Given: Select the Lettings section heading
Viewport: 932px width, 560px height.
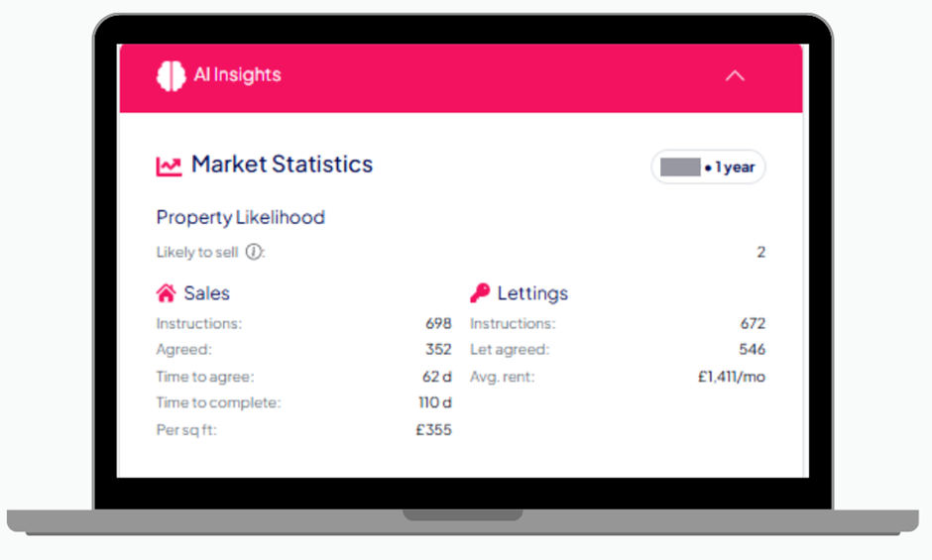Looking at the screenshot, I should point(532,293).
